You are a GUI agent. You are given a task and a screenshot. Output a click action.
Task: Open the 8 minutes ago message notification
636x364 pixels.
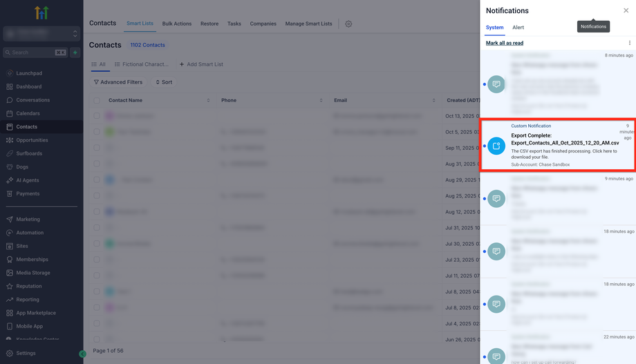(558, 84)
